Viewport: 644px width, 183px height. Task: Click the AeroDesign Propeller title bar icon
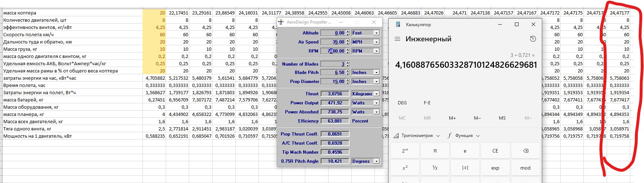point(281,22)
